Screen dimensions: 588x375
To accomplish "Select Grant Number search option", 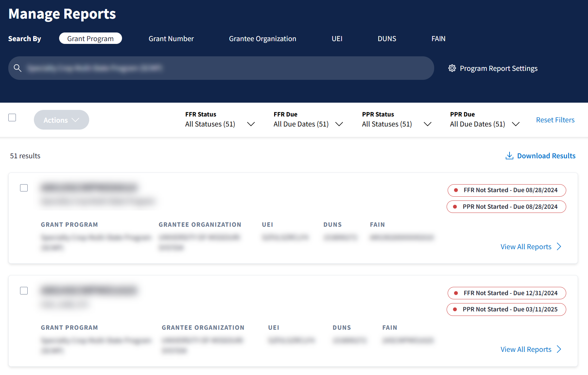I will pyautogui.click(x=171, y=39).
